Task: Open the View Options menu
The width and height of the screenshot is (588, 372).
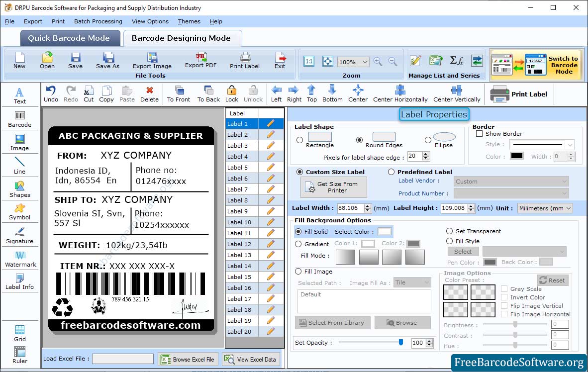Action: click(150, 21)
